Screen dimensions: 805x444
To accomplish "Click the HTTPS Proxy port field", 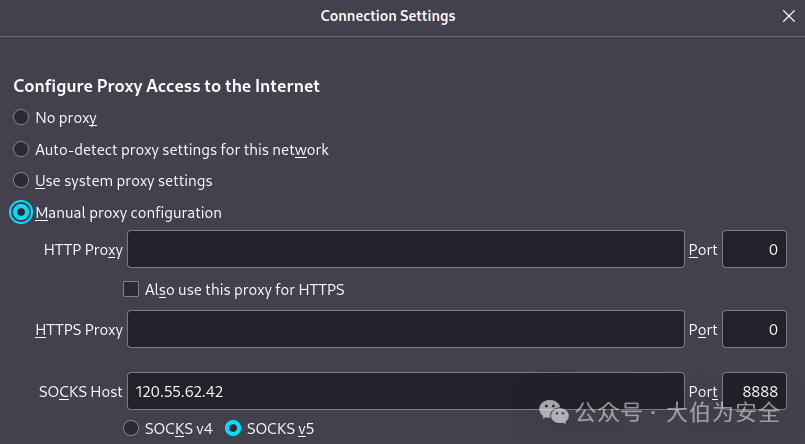I will point(754,329).
